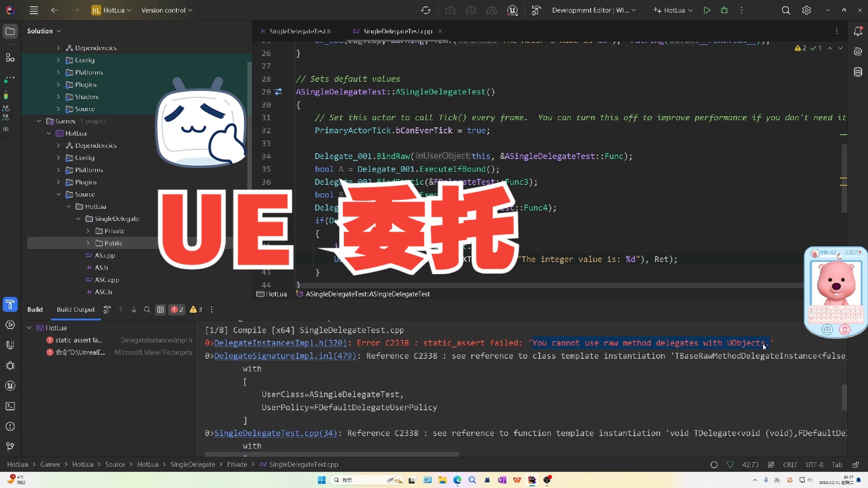Collapse the SingleDelegate folder node

(78, 219)
